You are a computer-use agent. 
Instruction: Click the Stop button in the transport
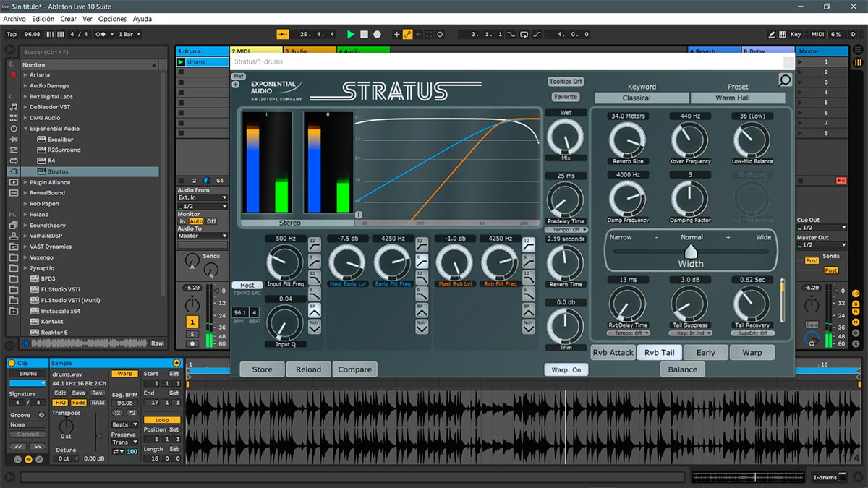tap(365, 34)
